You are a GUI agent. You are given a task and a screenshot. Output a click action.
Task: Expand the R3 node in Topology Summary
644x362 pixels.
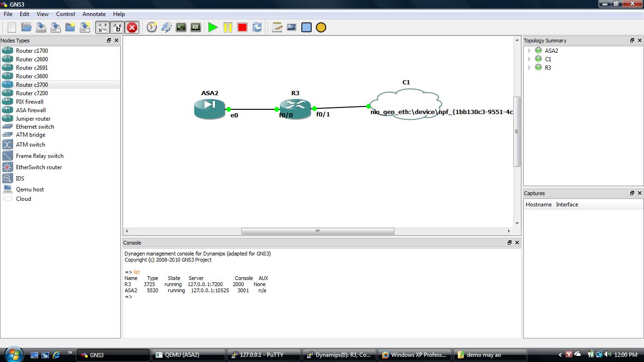click(x=529, y=68)
